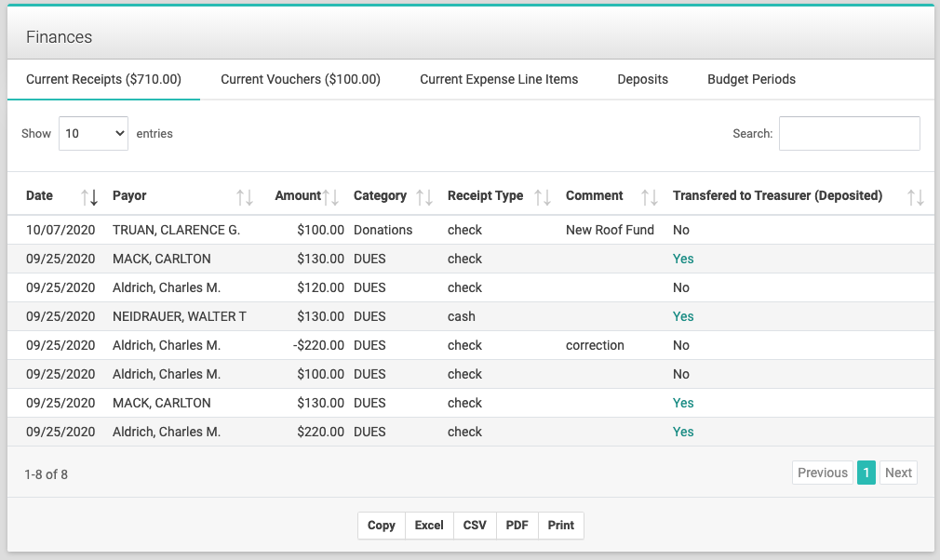Sort the Category column
Image resolution: width=940 pixels, height=560 pixels.
click(424, 196)
